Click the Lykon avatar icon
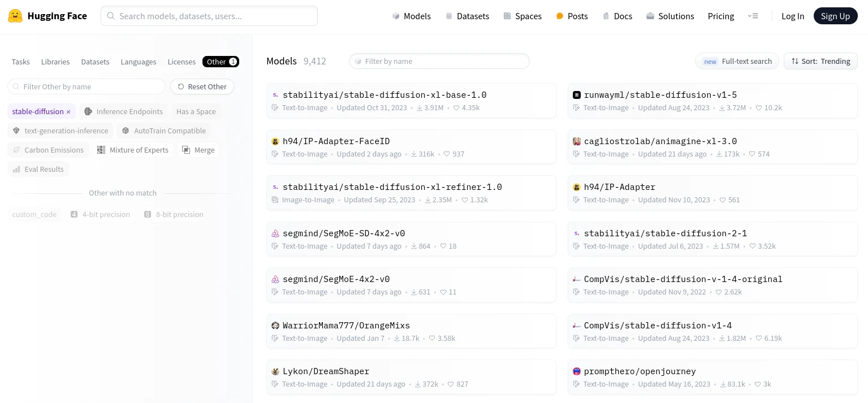 275,371
